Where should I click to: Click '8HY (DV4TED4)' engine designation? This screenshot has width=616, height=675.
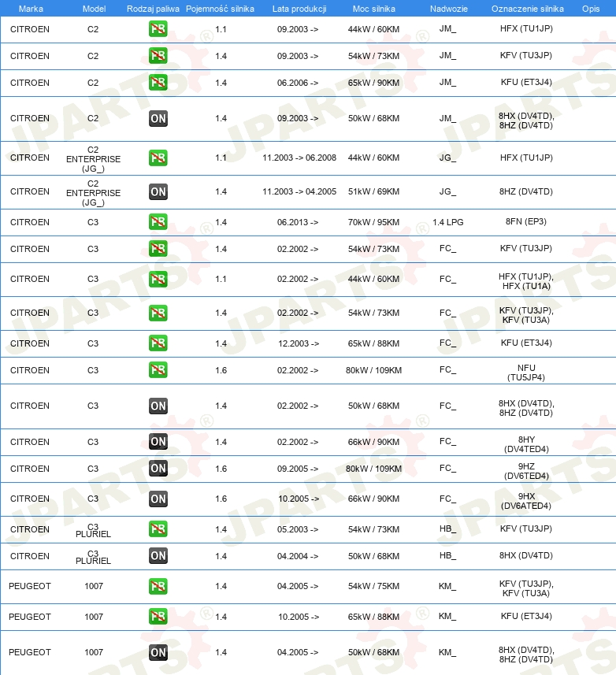click(x=526, y=444)
